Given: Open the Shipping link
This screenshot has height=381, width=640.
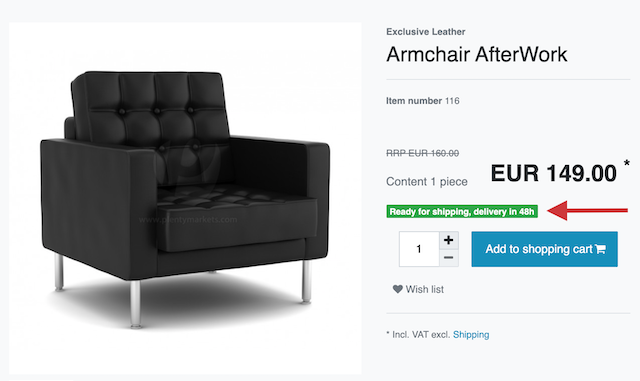Looking at the screenshot, I should tap(471, 334).
